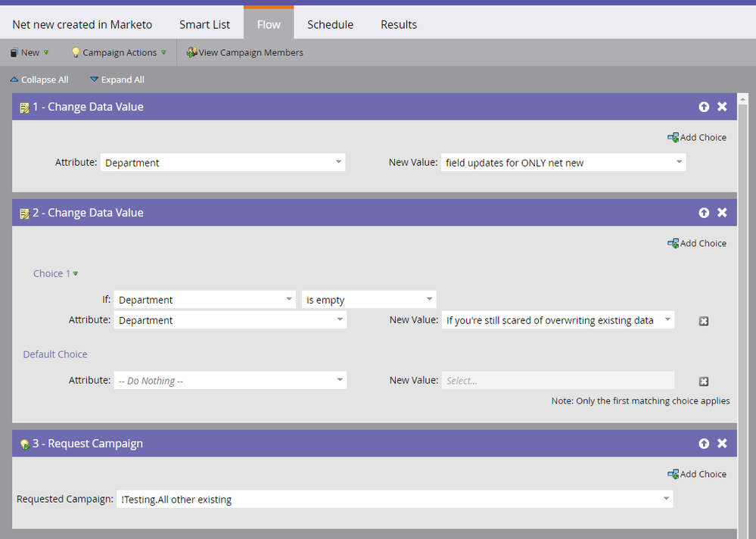
Task: Remove the Default Choice row icon
Action: (x=703, y=382)
